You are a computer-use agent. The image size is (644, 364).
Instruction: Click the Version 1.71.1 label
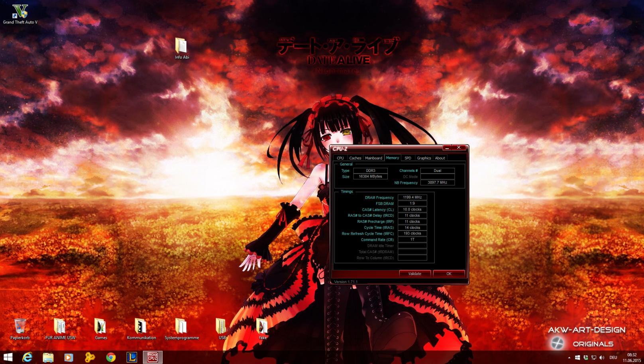click(x=346, y=281)
